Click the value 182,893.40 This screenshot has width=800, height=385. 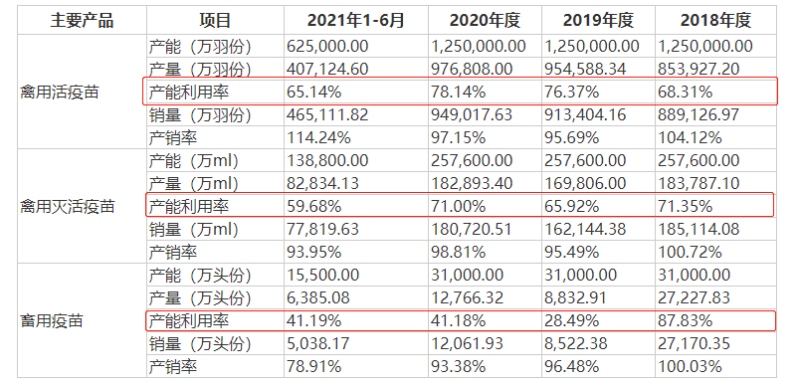(x=471, y=184)
